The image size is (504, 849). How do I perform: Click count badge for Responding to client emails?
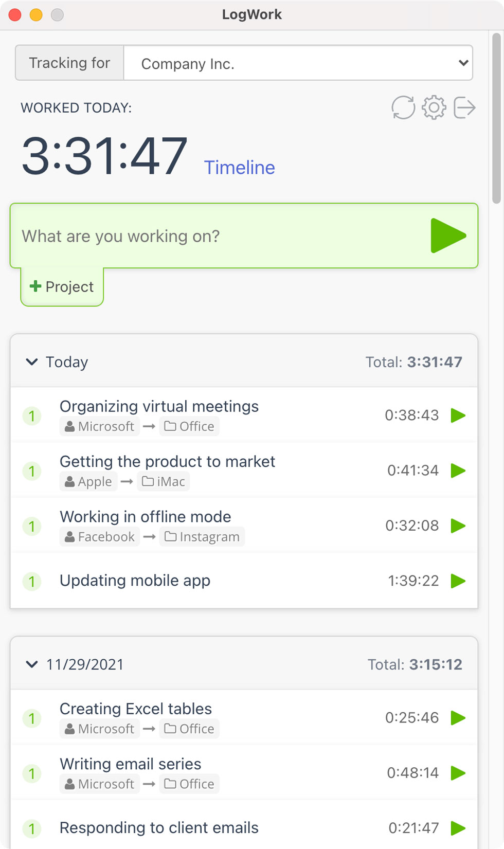tap(32, 828)
